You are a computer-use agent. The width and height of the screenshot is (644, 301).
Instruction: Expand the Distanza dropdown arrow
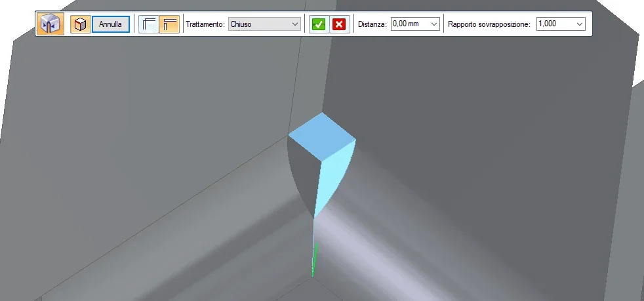click(435, 24)
